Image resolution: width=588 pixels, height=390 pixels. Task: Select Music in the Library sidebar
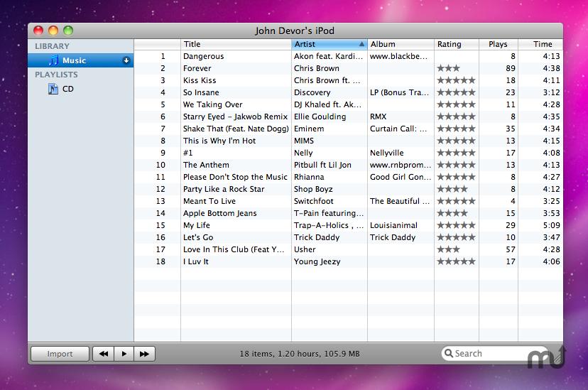80,60
